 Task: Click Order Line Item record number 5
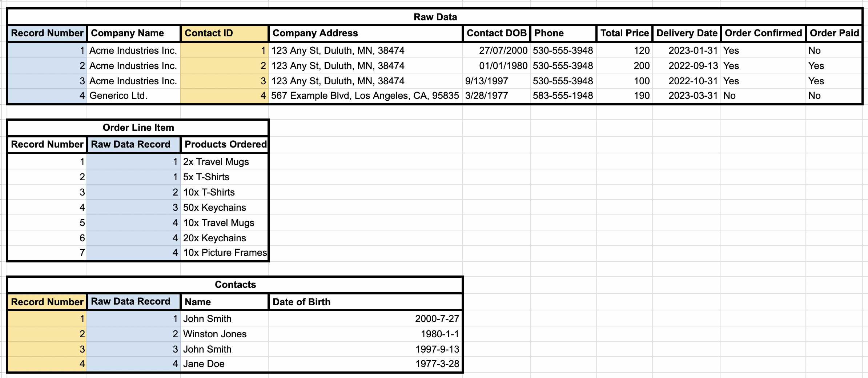click(47, 223)
